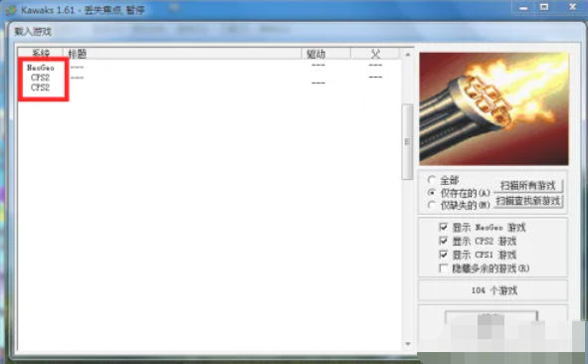The height and width of the screenshot is (364, 588).
Task: Click the 父 column header
Action: click(x=375, y=54)
